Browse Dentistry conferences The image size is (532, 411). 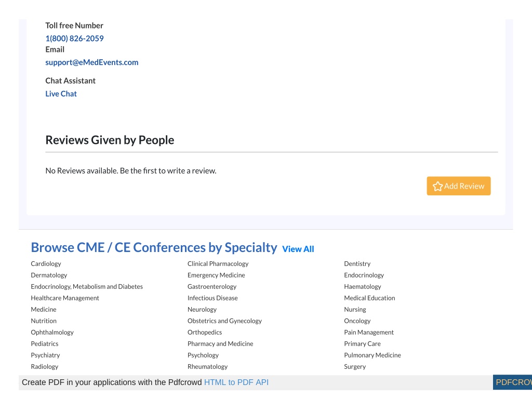click(357, 264)
